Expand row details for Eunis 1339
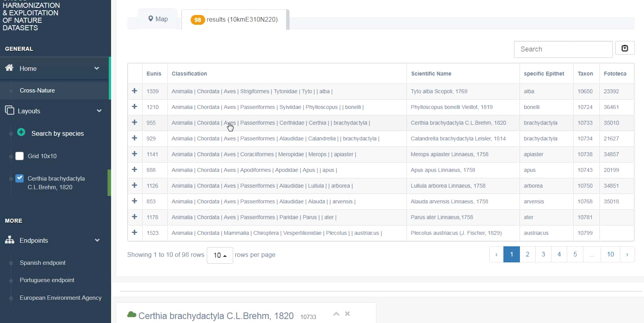644x323 pixels. [x=135, y=91]
